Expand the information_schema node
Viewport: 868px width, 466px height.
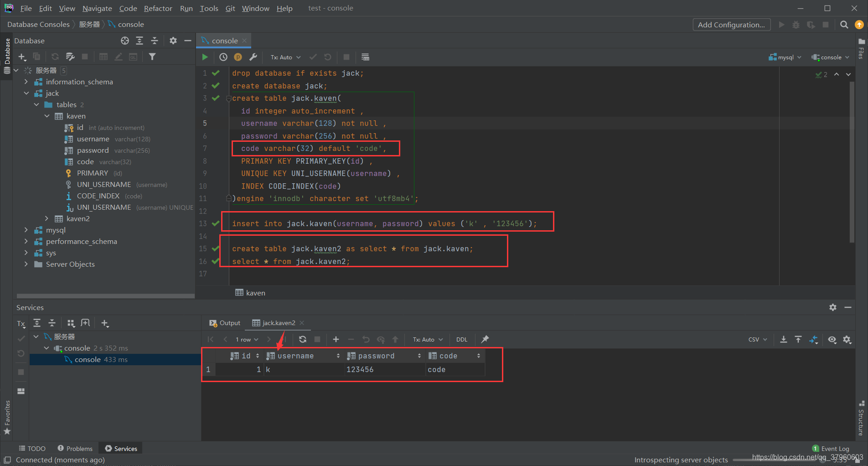point(26,82)
